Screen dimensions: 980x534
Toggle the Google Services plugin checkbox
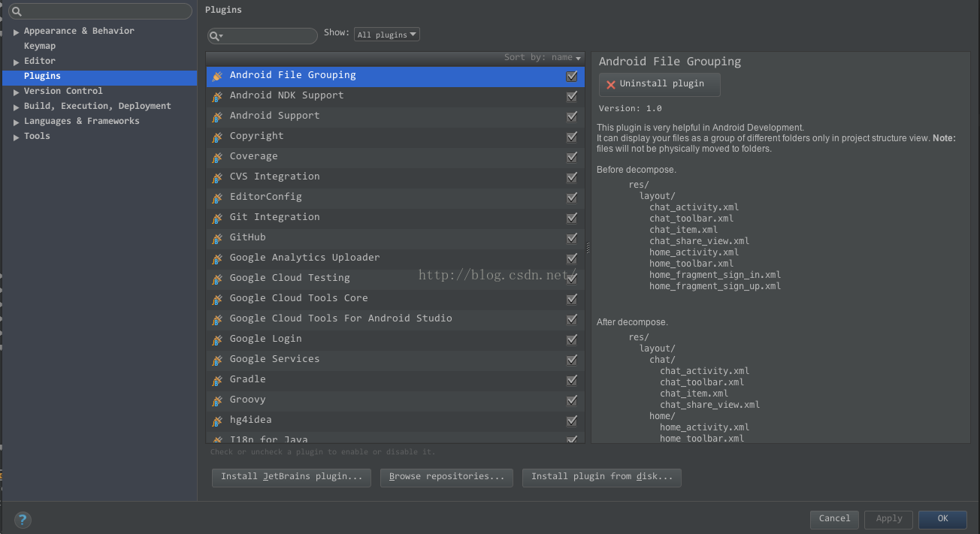pyautogui.click(x=572, y=360)
